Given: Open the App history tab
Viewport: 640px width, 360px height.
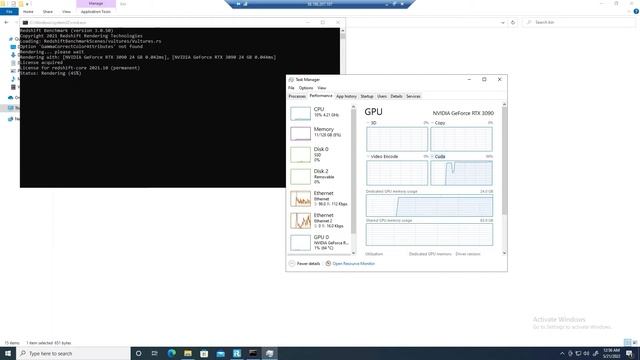Looking at the screenshot, I should [346, 96].
